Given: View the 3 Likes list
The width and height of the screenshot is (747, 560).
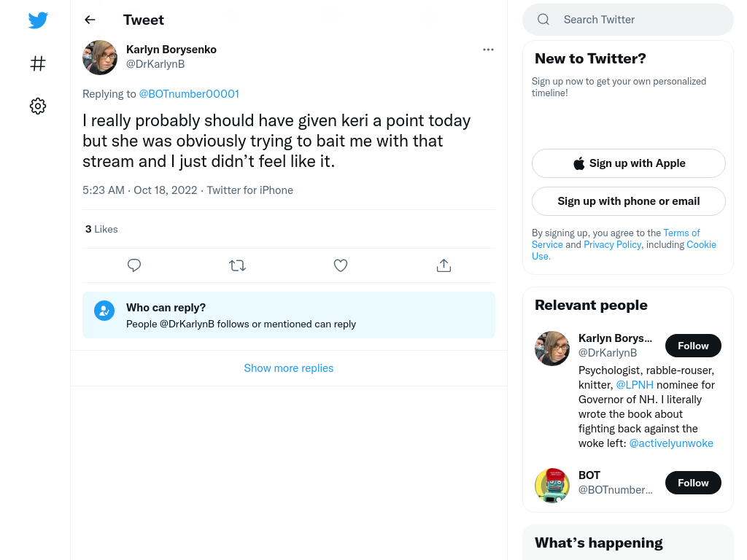Looking at the screenshot, I should coord(101,229).
